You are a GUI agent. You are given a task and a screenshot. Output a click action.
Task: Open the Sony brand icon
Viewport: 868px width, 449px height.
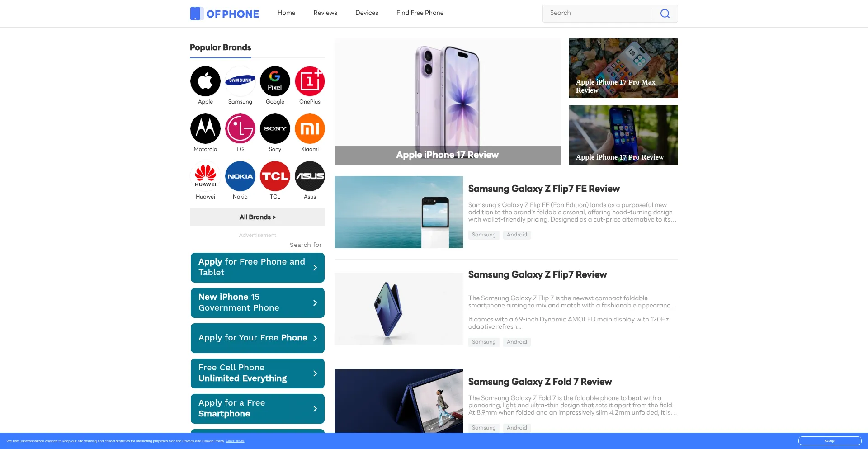tap(275, 129)
